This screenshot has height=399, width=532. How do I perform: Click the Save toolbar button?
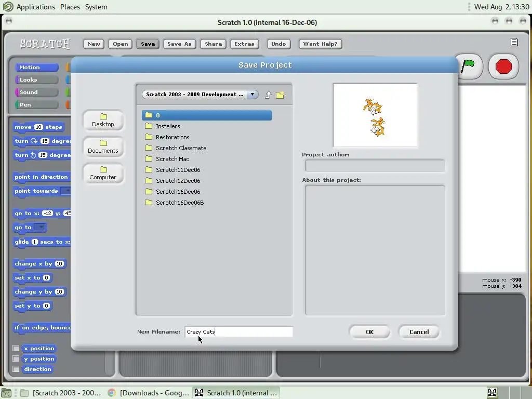pyautogui.click(x=148, y=44)
